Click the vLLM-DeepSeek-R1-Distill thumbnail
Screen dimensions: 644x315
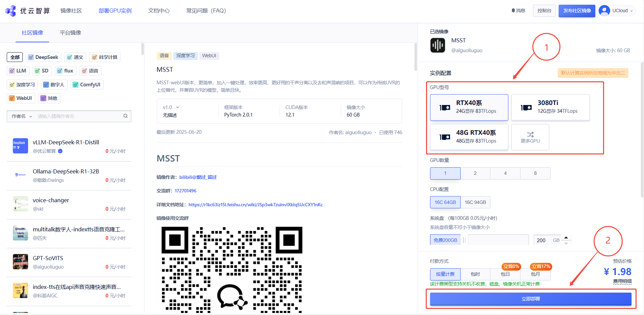tap(20, 146)
